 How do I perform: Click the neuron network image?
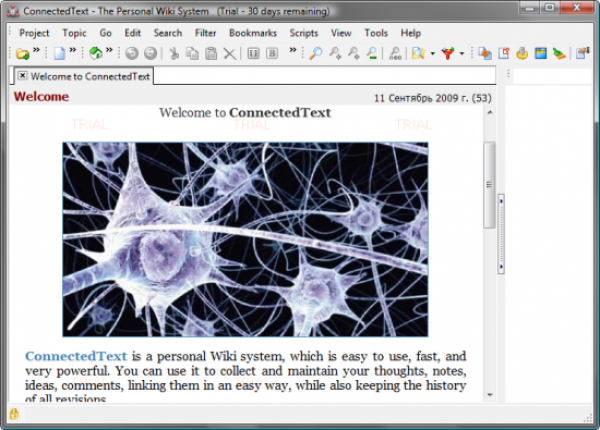[245, 238]
